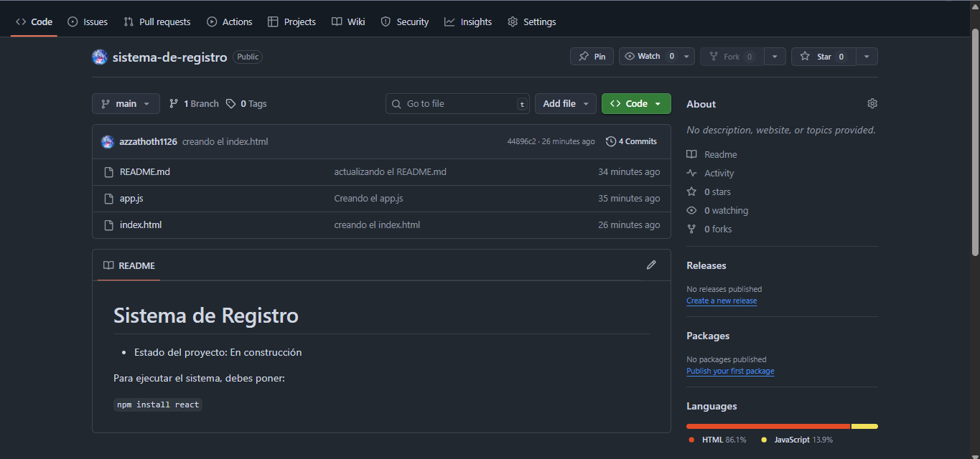Click the HTML red language bar segment
The width and height of the screenshot is (980, 459).
pyautogui.click(x=768, y=426)
